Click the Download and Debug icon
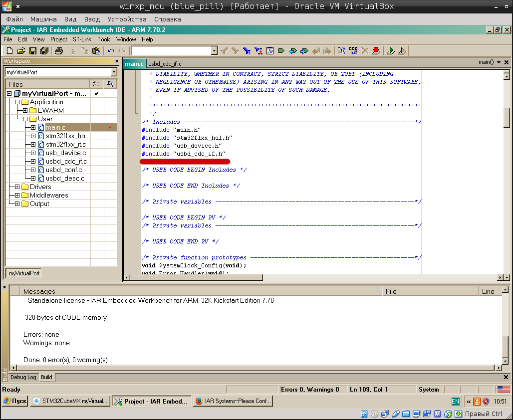513x420 pixels. tap(391, 51)
